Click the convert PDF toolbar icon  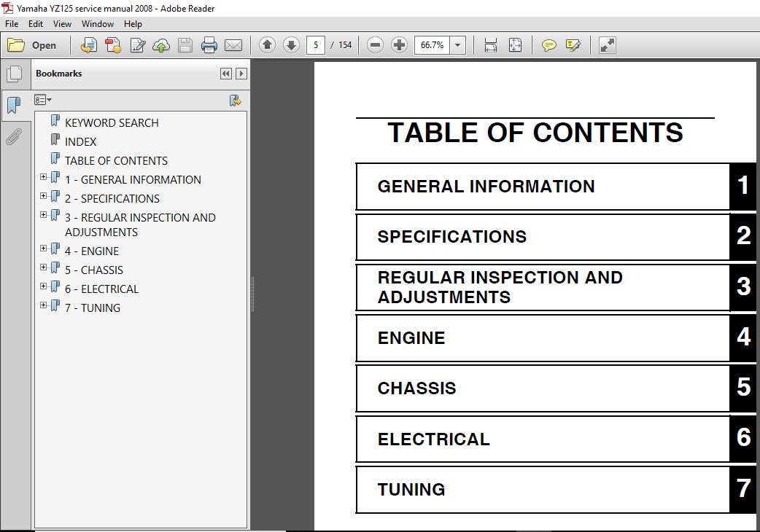[113, 45]
